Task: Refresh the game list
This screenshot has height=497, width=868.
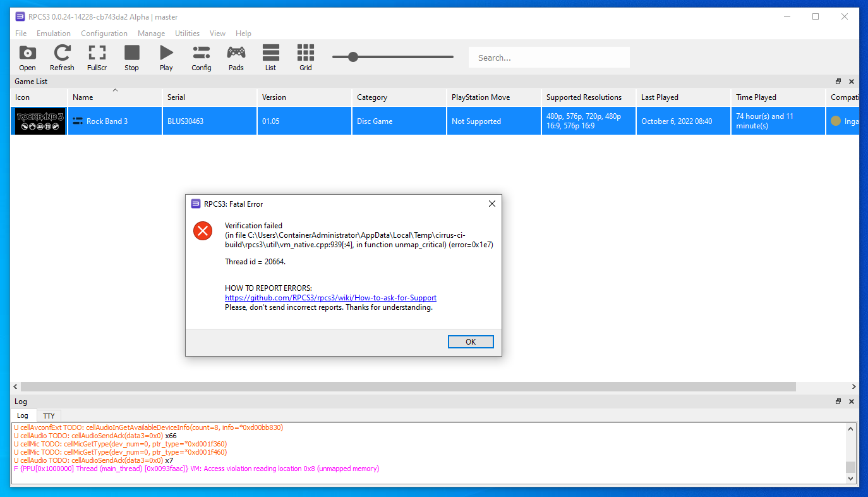Action: click(x=62, y=57)
